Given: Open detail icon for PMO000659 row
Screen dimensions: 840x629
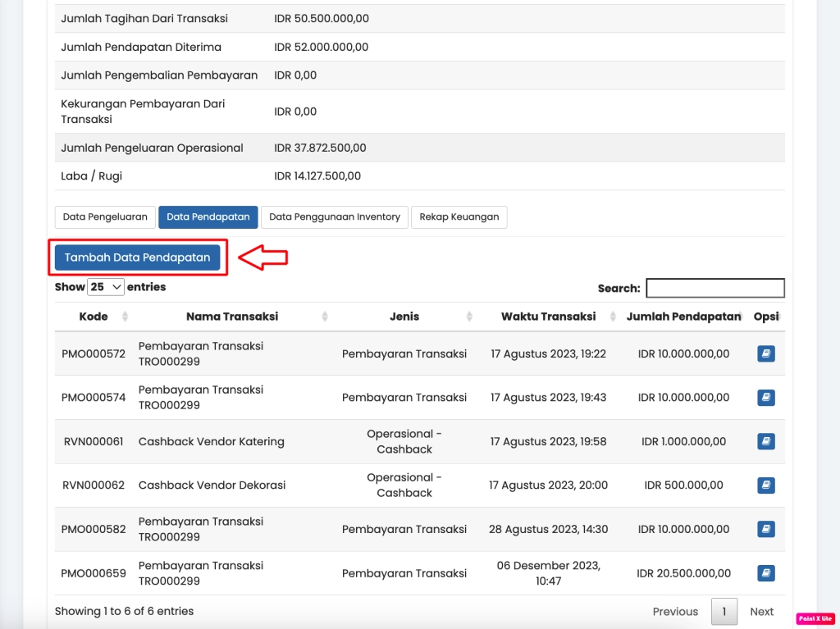Looking at the screenshot, I should 766,572.
